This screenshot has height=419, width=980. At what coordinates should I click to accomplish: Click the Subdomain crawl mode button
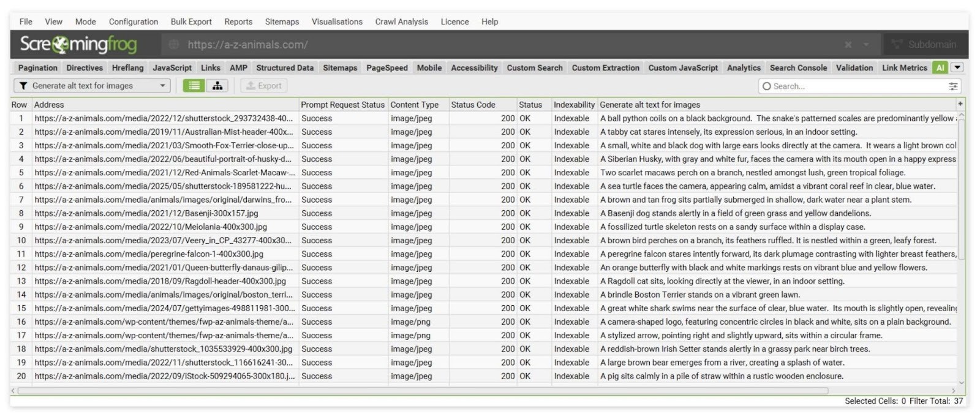point(925,45)
